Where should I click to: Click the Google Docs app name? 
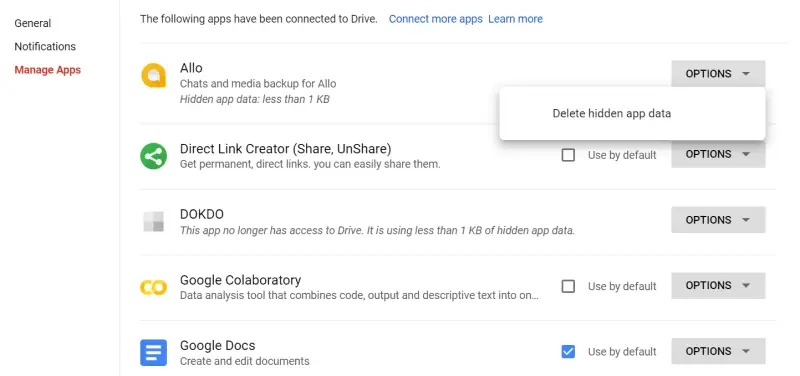coord(218,345)
